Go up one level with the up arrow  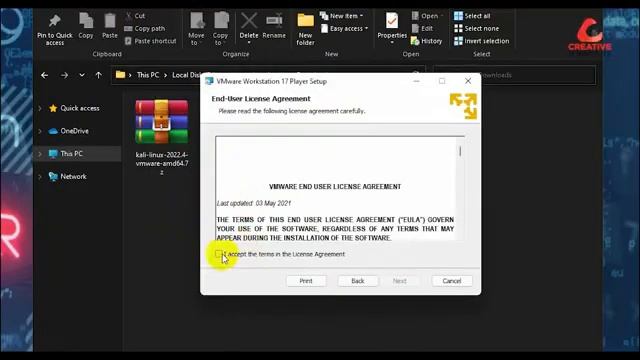tap(98, 75)
